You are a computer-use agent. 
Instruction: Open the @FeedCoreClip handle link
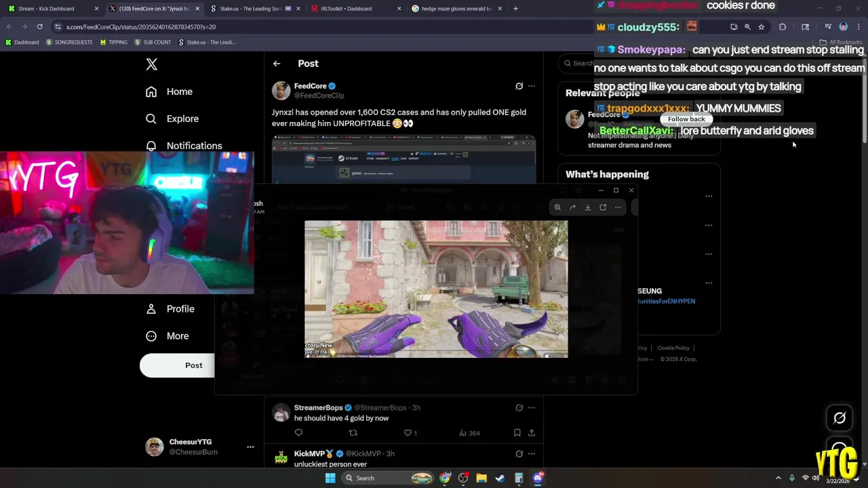pos(319,96)
